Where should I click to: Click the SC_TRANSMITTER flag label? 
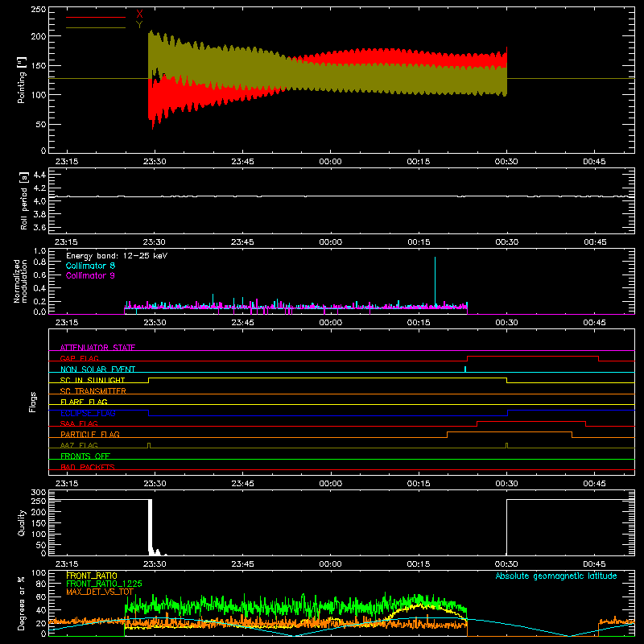93,391
